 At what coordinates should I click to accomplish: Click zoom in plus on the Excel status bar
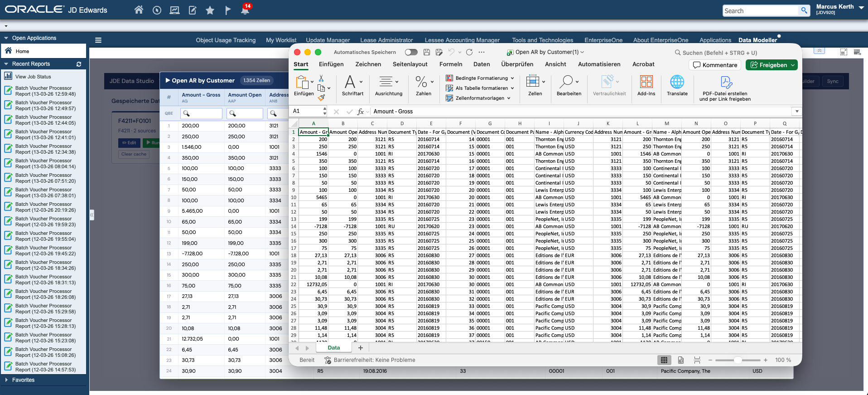point(766,360)
